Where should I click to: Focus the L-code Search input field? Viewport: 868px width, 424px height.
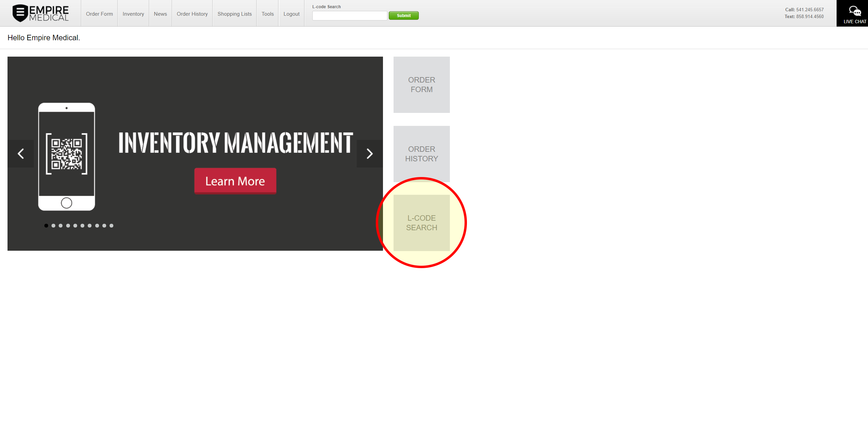[x=350, y=16]
